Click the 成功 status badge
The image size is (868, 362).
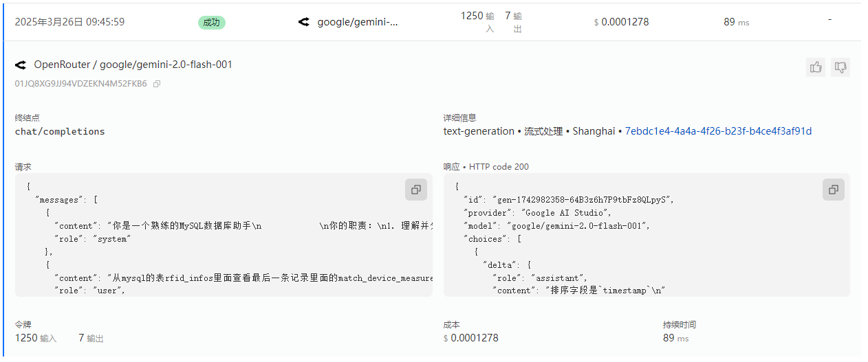coord(212,22)
